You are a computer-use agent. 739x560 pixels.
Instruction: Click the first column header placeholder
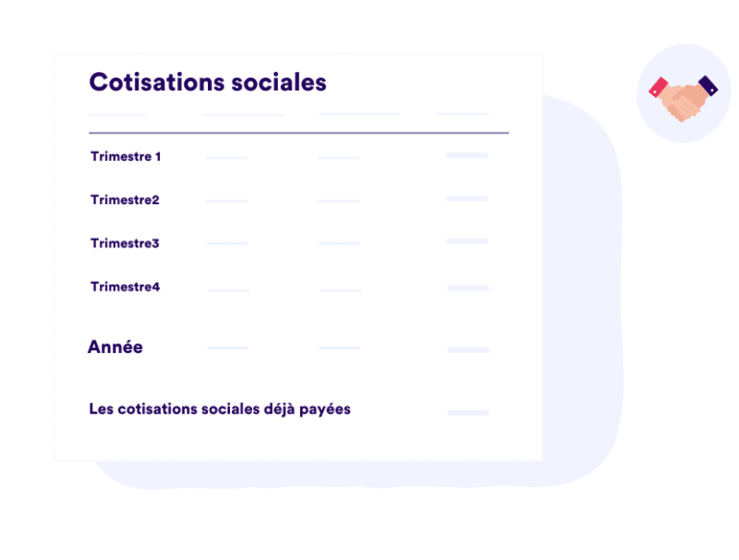(117, 115)
